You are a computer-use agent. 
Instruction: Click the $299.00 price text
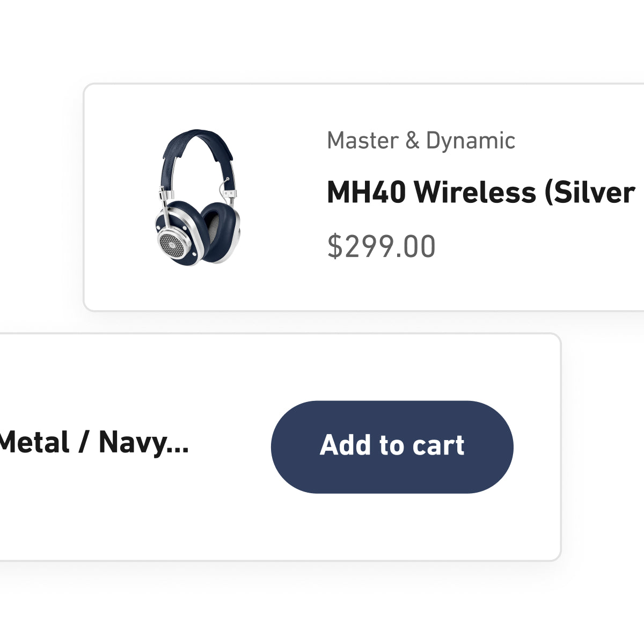click(x=382, y=246)
